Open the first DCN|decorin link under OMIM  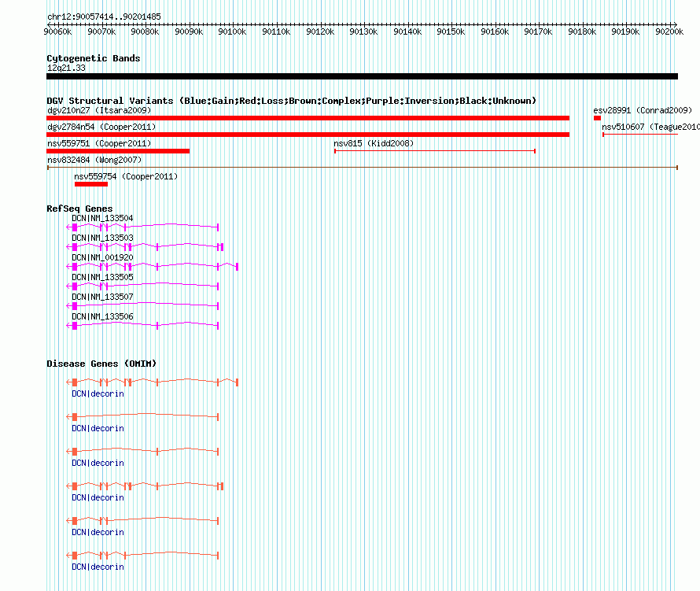point(98,394)
